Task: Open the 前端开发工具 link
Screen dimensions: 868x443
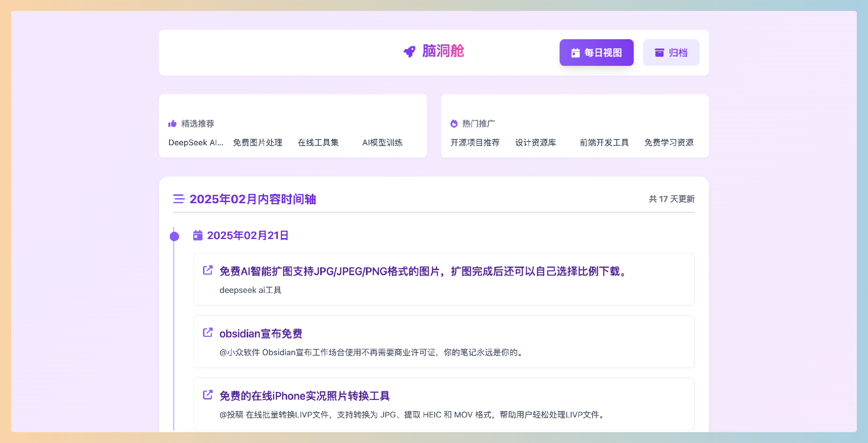Action: click(604, 143)
